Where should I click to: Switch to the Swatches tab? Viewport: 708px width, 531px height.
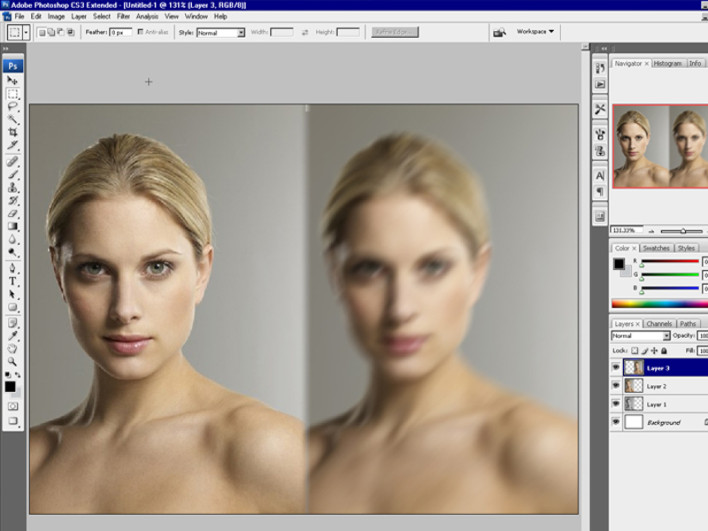point(656,248)
